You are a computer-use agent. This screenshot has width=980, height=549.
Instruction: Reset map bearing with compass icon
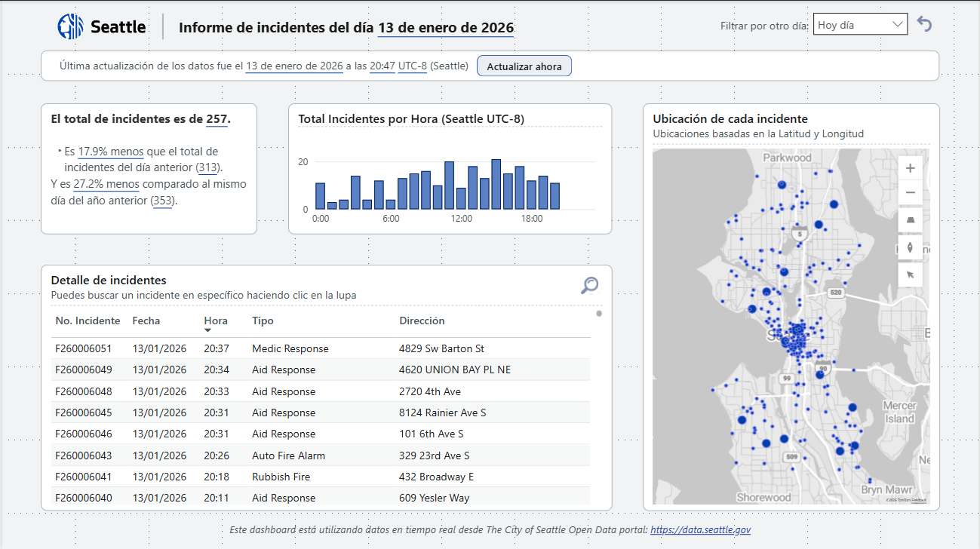click(911, 247)
